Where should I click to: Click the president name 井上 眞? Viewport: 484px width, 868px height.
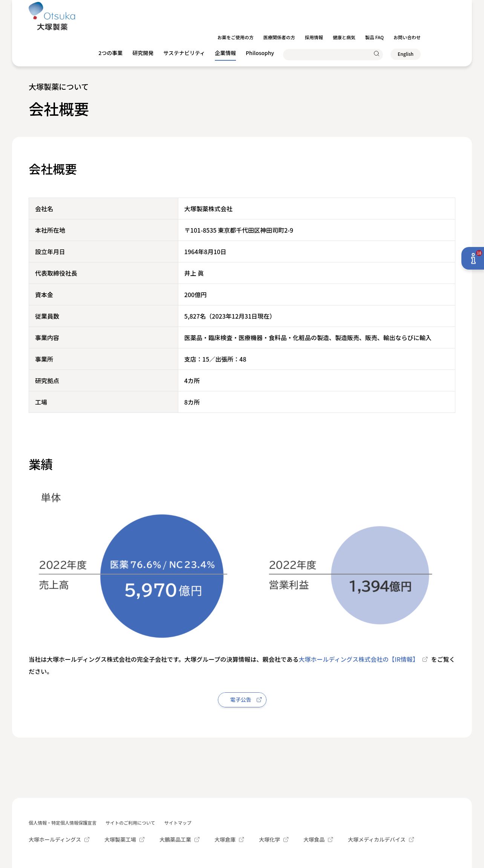pyautogui.click(x=194, y=273)
